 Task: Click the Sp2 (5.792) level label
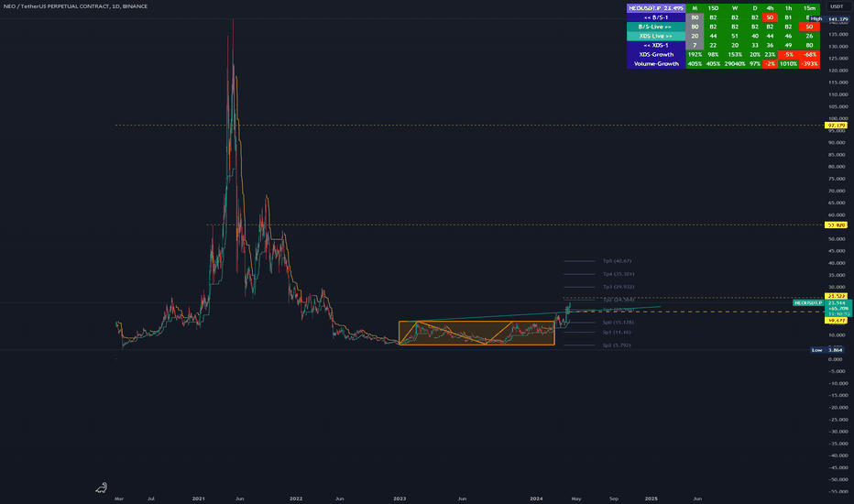(x=617, y=345)
